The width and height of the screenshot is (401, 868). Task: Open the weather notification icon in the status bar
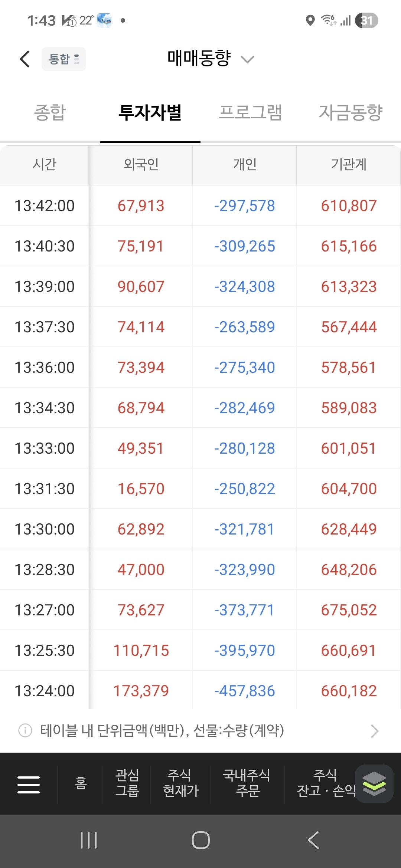tap(104, 20)
